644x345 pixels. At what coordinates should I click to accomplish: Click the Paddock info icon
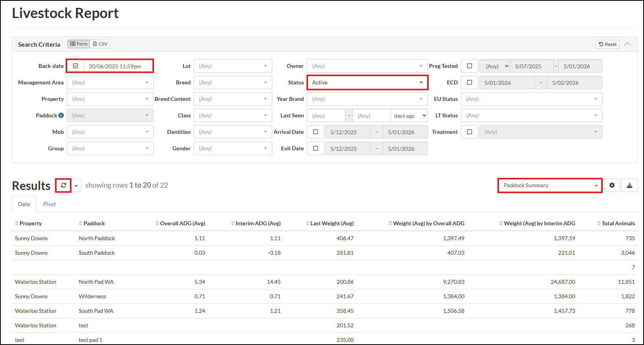click(61, 115)
